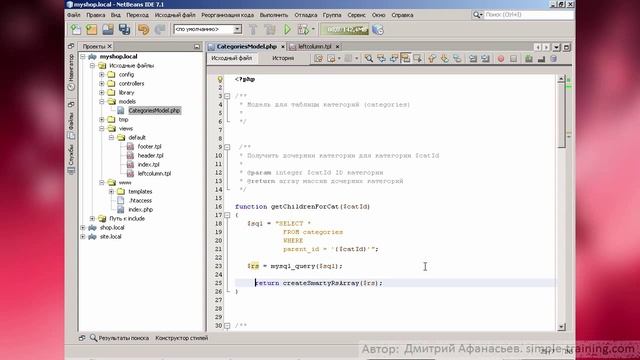Click the lightbulb hint on line 1
Screen dimensions: 640x360
220,79
